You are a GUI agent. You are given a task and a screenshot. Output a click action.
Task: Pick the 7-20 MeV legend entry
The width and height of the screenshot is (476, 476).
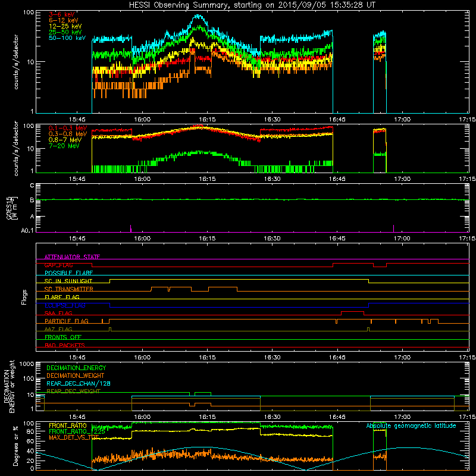coord(64,146)
